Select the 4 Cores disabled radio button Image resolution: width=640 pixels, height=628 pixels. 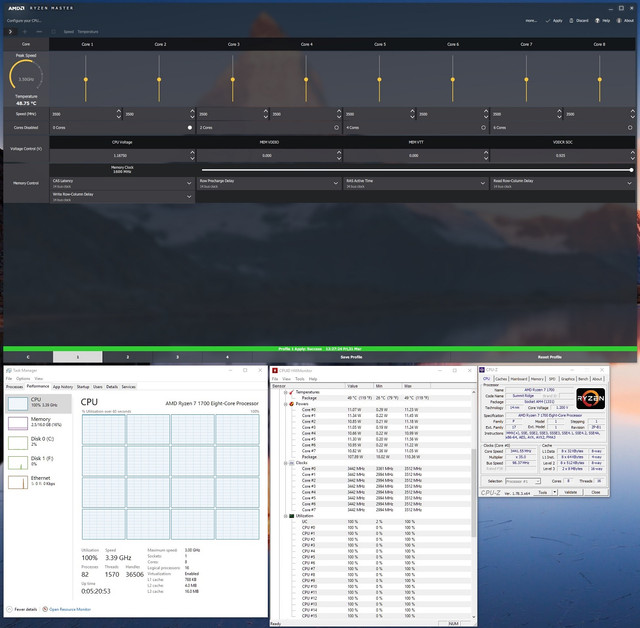pyautogui.click(x=483, y=128)
